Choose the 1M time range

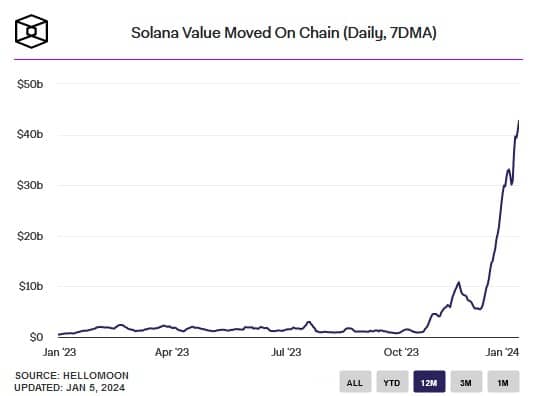pyautogui.click(x=503, y=382)
